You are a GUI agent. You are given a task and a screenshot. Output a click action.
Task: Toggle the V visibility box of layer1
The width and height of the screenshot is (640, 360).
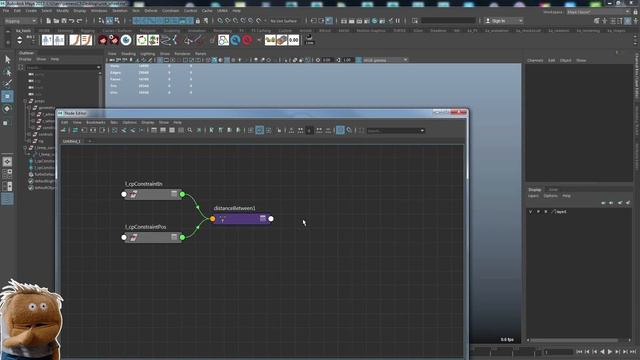(531, 212)
